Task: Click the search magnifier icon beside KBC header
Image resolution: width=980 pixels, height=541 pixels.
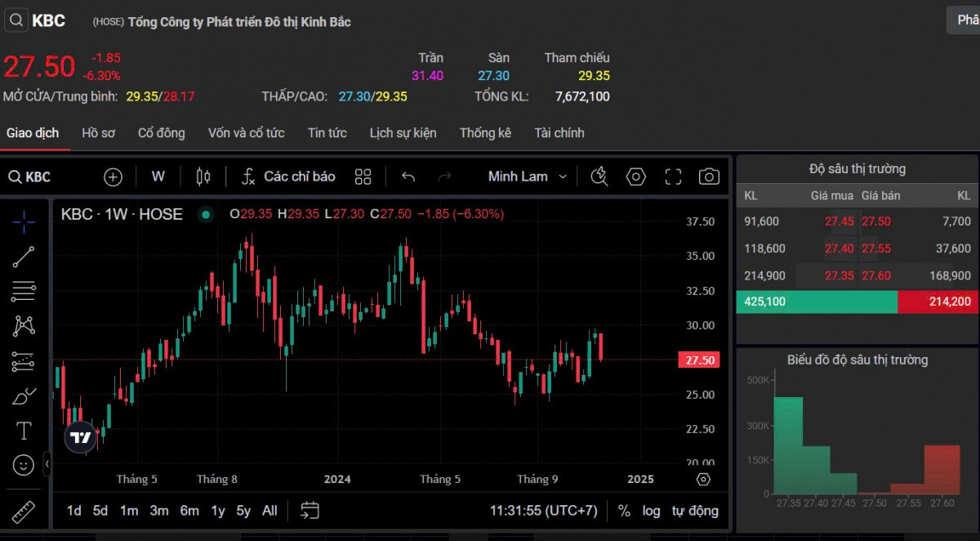Action: tap(16, 20)
